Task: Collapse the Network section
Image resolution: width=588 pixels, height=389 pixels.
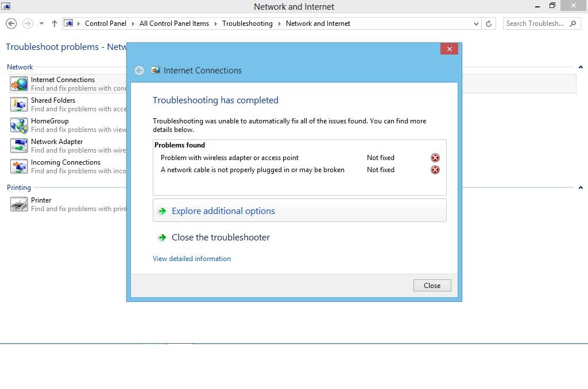Action: click(581, 67)
